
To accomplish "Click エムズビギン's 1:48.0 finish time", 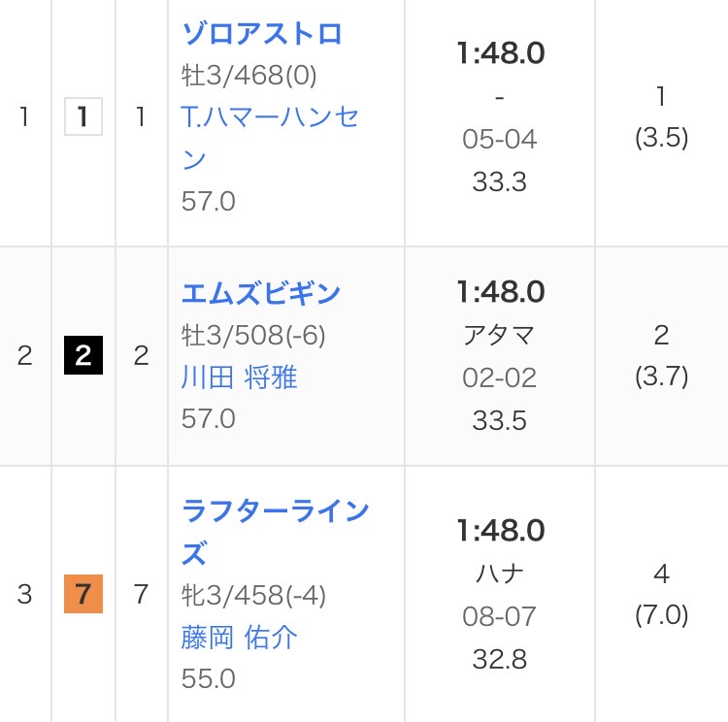I will click(500, 292).
